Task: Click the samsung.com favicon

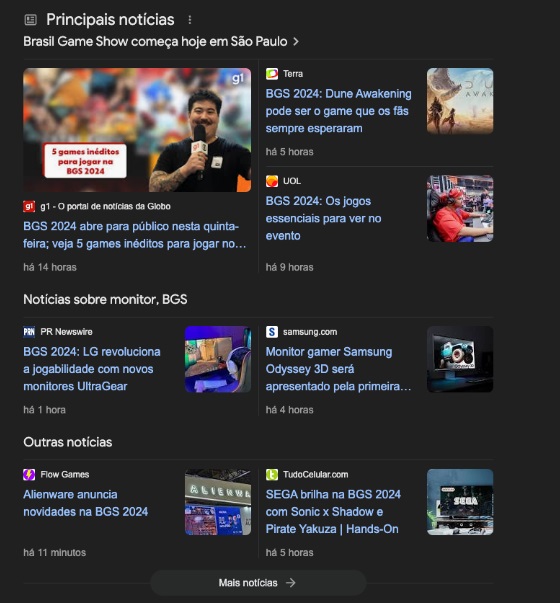Action: [272, 332]
